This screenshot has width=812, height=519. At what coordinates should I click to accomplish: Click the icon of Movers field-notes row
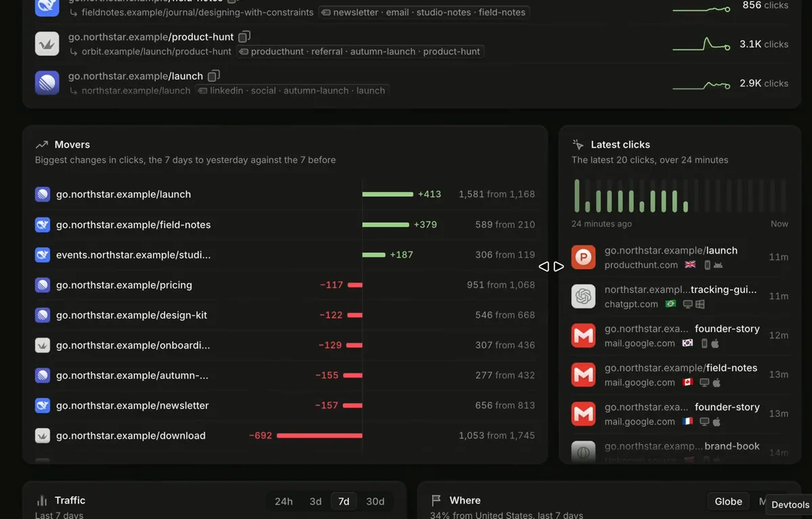pos(43,225)
